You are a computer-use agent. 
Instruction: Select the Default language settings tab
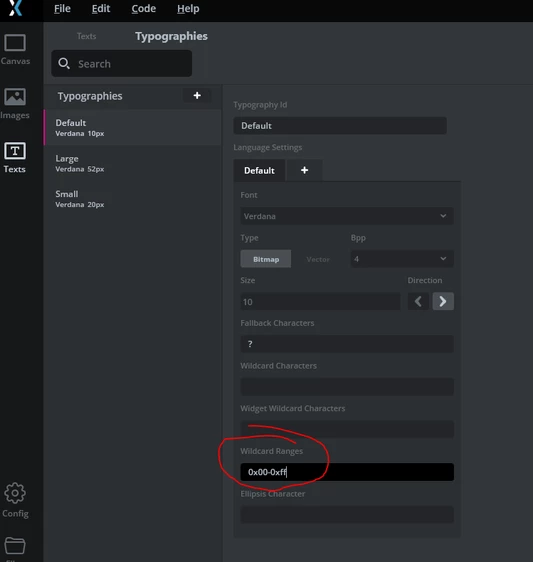click(259, 171)
